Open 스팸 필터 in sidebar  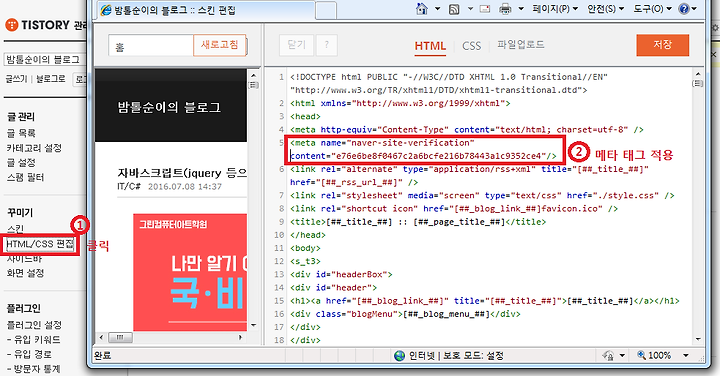[25, 177]
